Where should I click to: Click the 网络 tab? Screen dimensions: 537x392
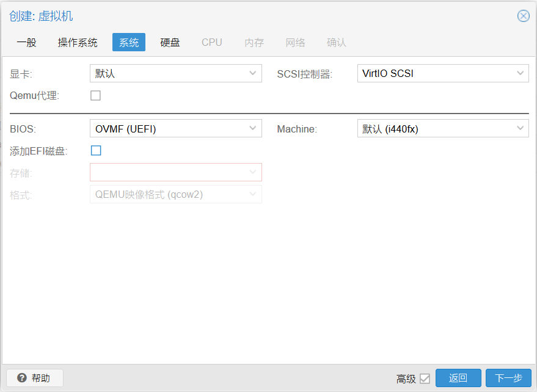pyautogui.click(x=296, y=43)
